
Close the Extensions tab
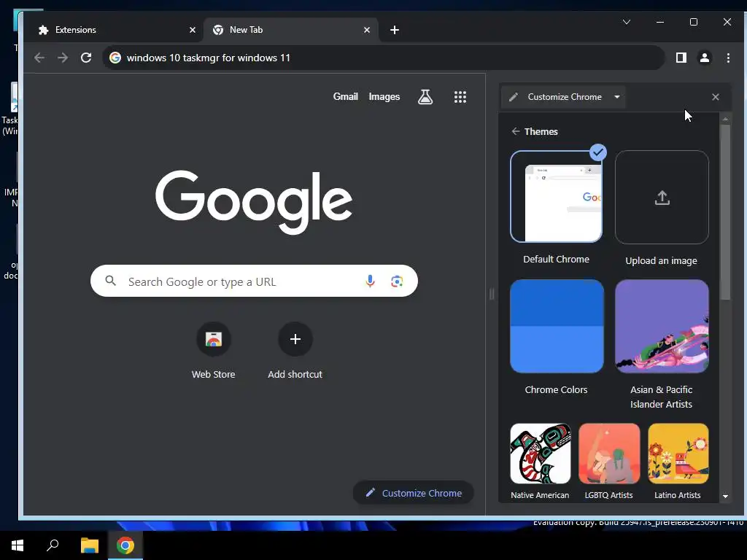point(193,30)
